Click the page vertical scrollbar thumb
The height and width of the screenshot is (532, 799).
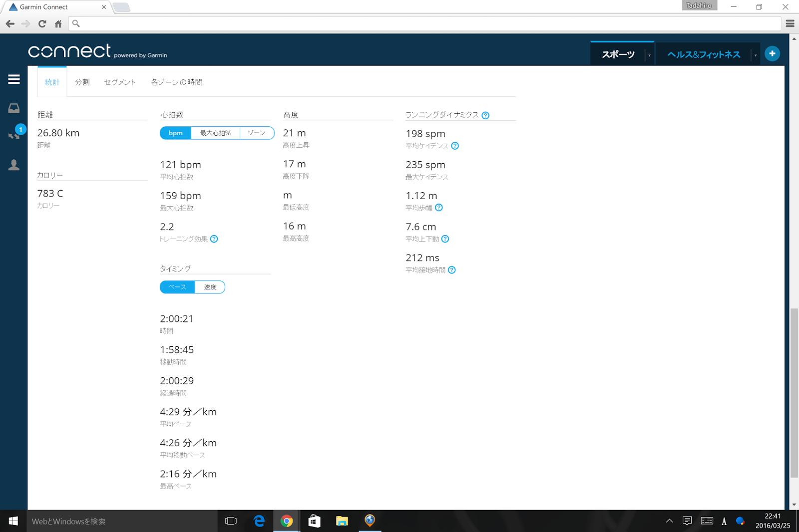(794, 393)
